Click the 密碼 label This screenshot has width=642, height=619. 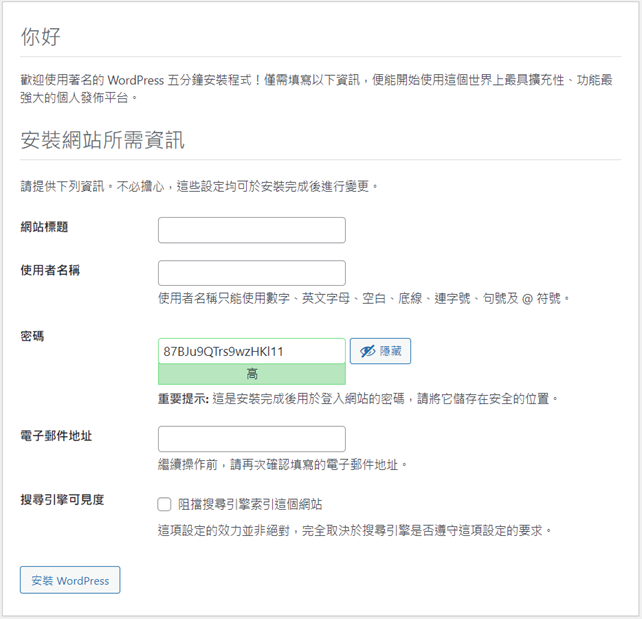(32, 336)
